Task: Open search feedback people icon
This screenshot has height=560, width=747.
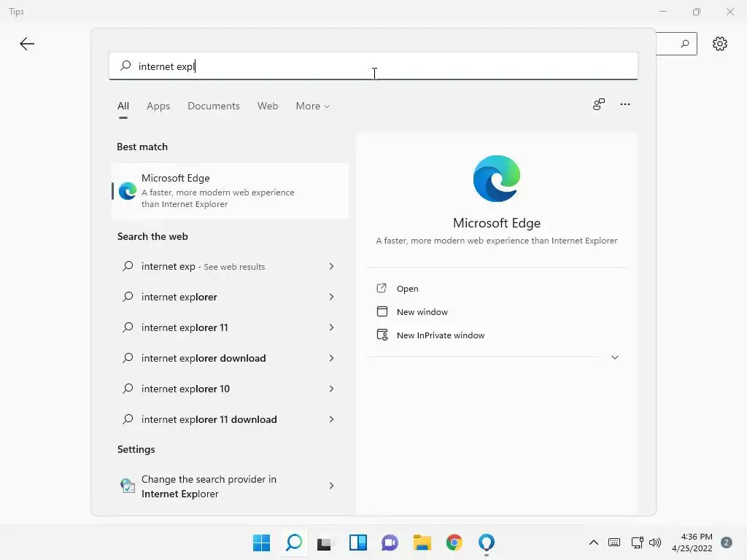Action: (x=599, y=104)
